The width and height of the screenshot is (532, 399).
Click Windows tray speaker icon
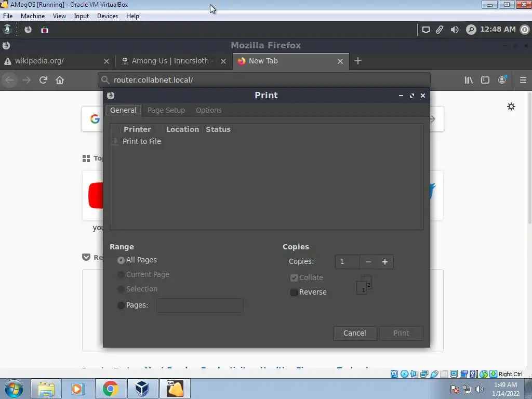tap(480, 389)
